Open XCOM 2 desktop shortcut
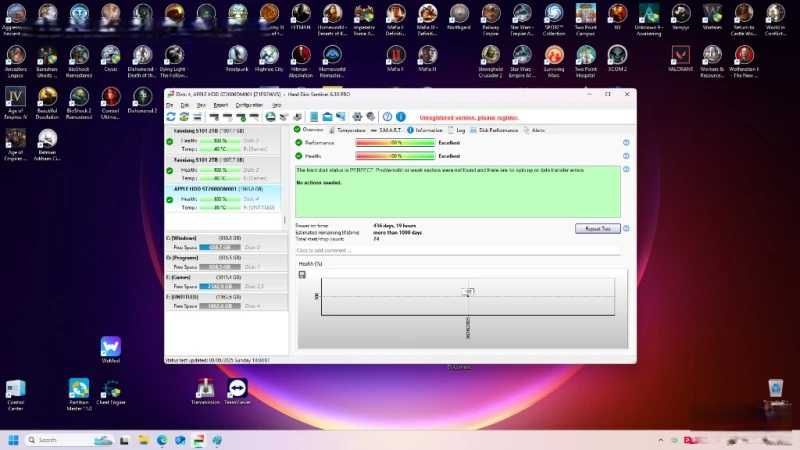The image size is (800, 450). click(x=617, y=59)
